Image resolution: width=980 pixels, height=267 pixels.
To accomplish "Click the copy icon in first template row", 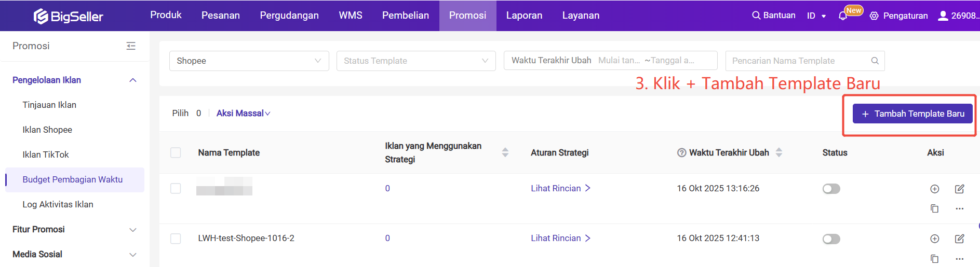I will tap(934, 208).
